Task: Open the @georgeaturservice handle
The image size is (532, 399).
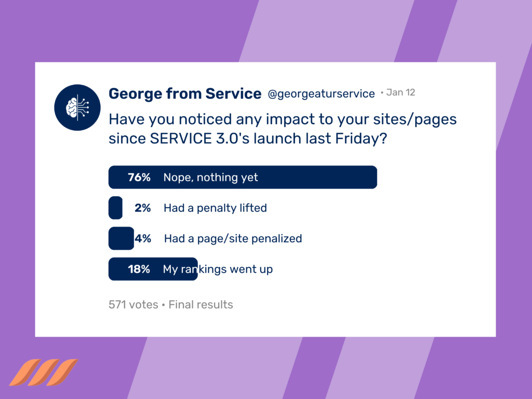Action: click(x=321, y=94)
